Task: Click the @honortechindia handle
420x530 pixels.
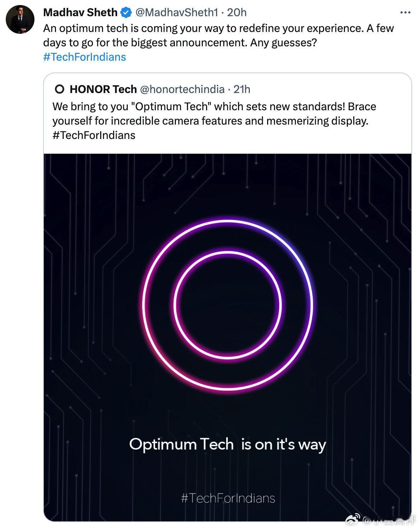Action: [182, 89]
